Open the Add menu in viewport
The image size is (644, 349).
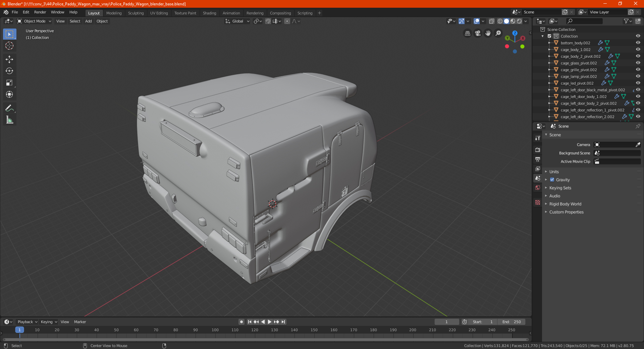coord(89,21)
